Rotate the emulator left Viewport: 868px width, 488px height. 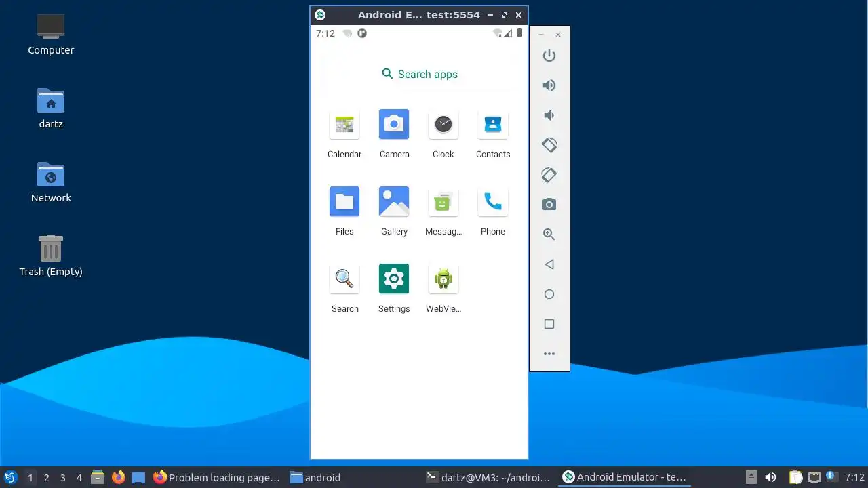coord(549,145)
